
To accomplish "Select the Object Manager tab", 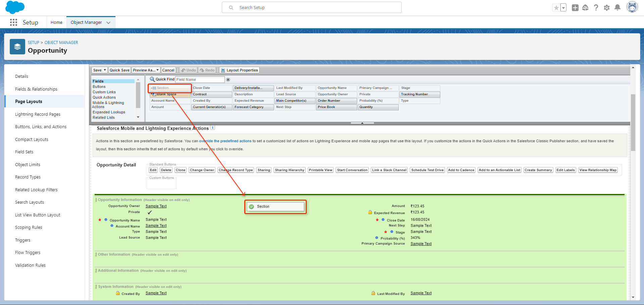I will click(86, 22).
